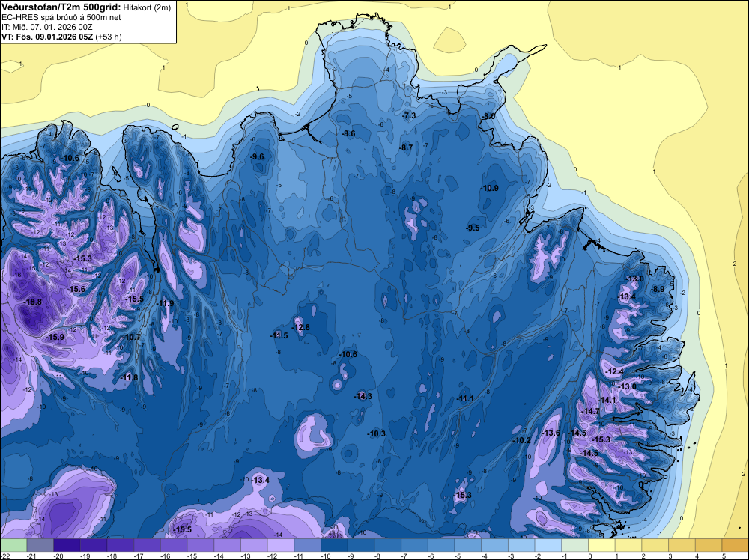Click the -8.0 temperature value
Viewport: 749px width, 560px height.
coord(488,117)
